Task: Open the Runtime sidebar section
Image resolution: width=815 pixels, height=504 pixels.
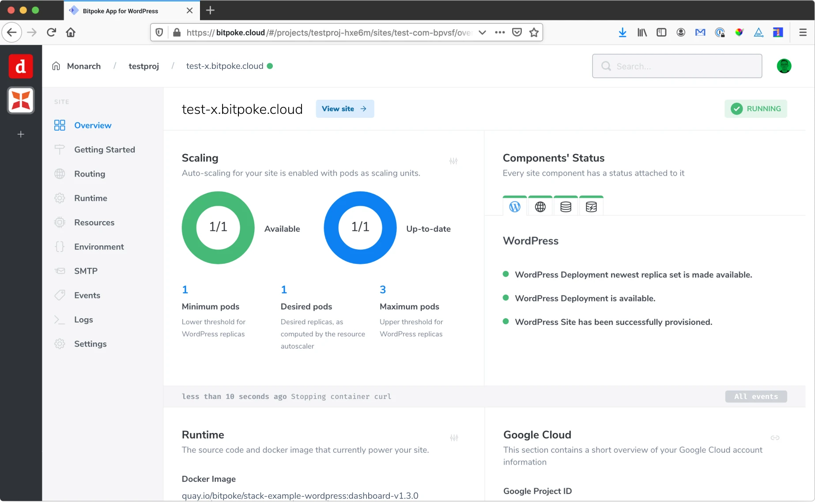Action: tap(91, 198)
